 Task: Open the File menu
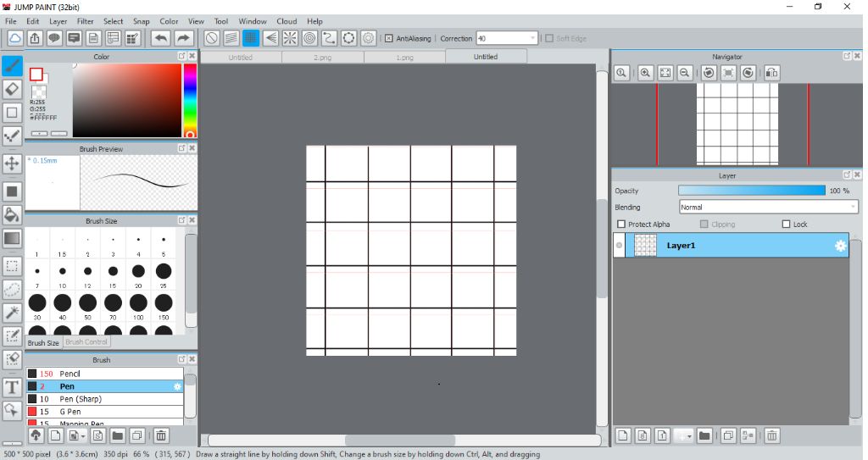[x=10, y=21]
